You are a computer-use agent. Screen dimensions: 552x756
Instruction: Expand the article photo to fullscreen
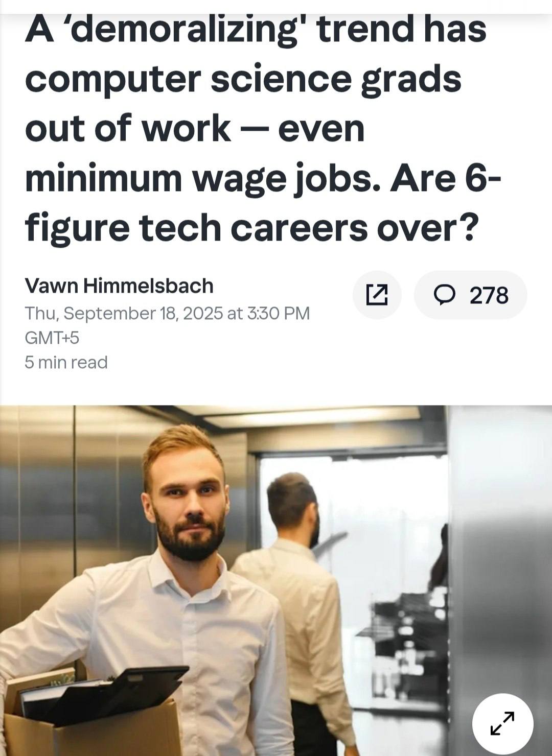(502, 723)
